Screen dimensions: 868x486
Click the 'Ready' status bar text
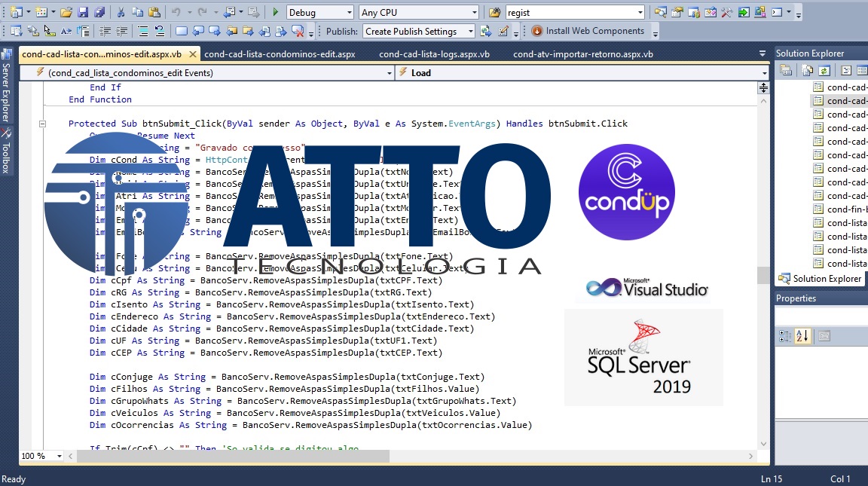click(14, 479)
